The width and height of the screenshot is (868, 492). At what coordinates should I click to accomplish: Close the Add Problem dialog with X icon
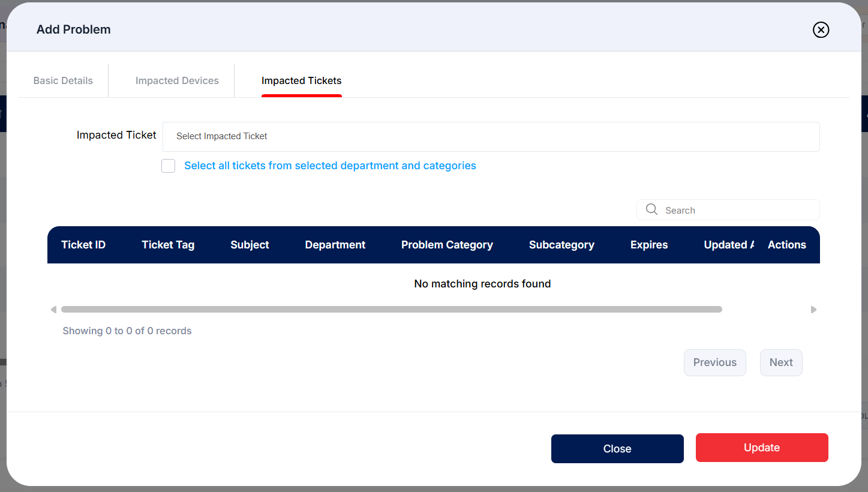(821, 29)
